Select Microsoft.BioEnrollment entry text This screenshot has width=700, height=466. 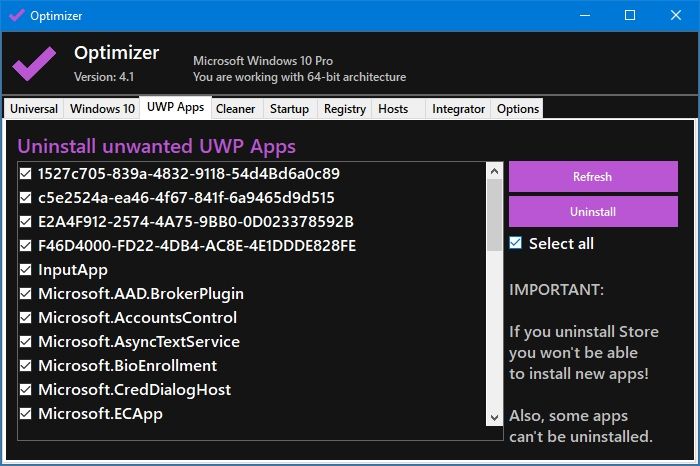pyautogui.click(x=128, y=366)
